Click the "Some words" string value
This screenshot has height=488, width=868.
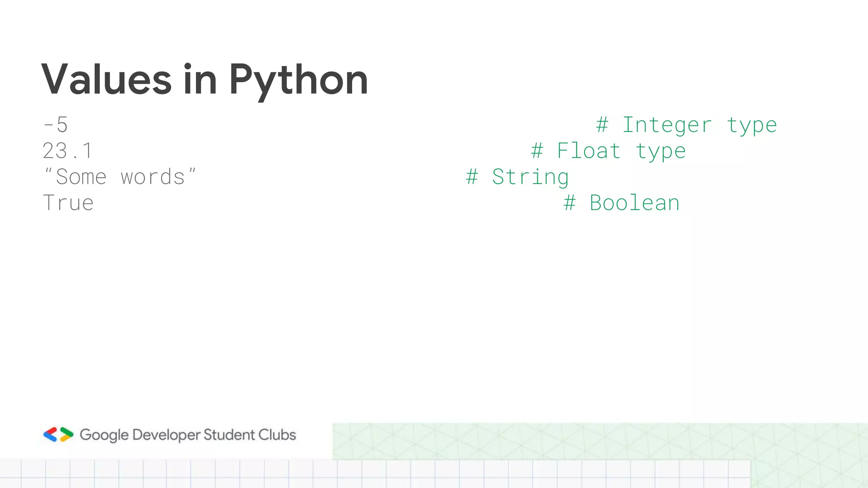click(120, 177)
